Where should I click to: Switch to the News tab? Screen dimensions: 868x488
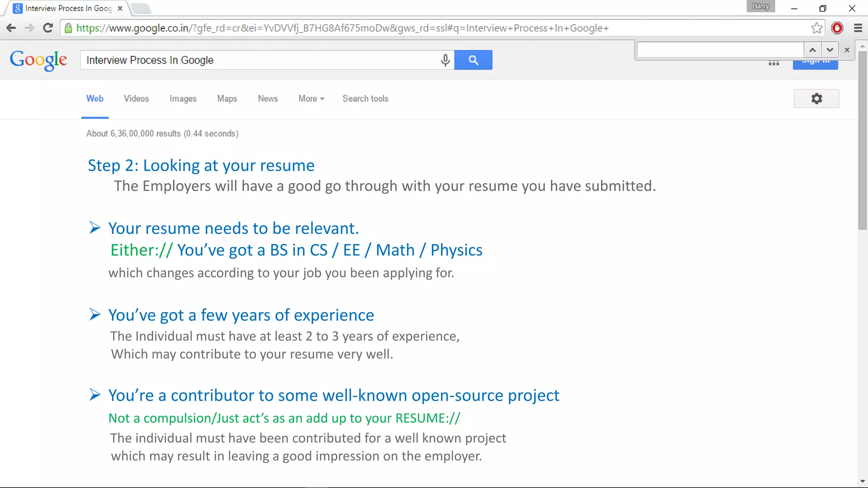coord(268,99)
